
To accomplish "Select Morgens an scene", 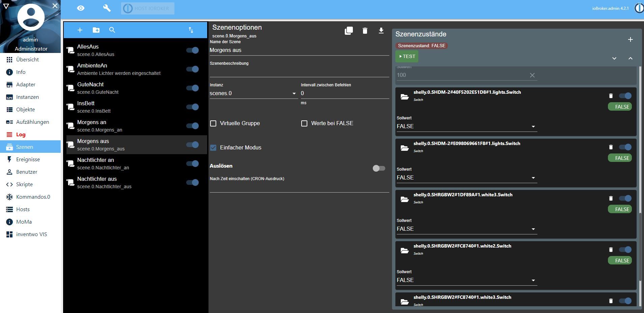I will click(137, 126).
